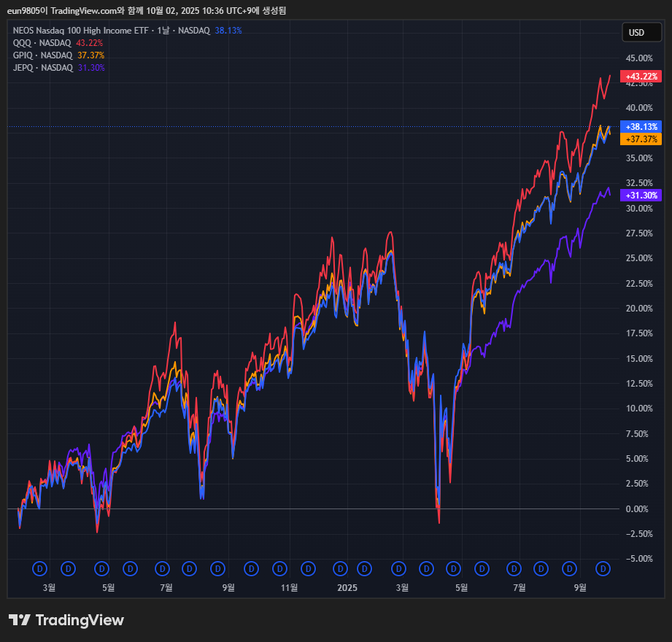Click the 35.00% price axis label
The height and width of the screenshot is (642, 672).
pos(639,158)
